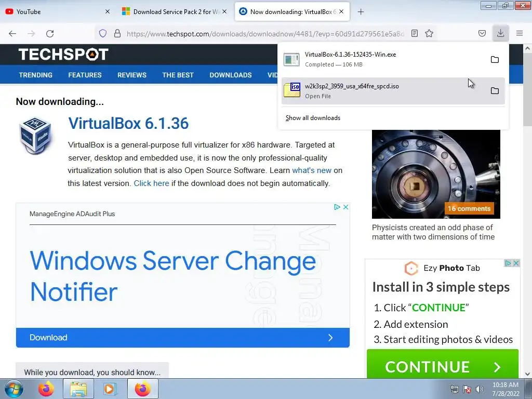Show w2k3sp2 iso file in folder
Viewport: 532px width, 399px height.
tap(495, 90)
